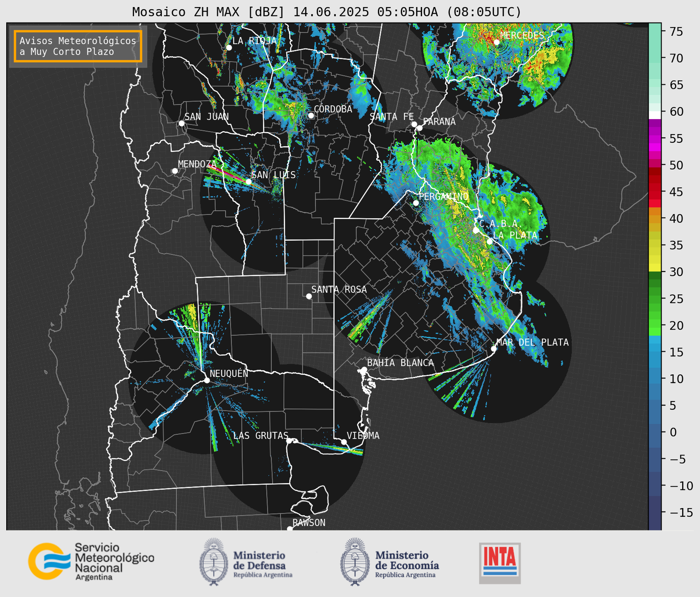This screenshot has height=597, width=700.
Task: Click the map title with date and time
Action: tap(327, 12)
